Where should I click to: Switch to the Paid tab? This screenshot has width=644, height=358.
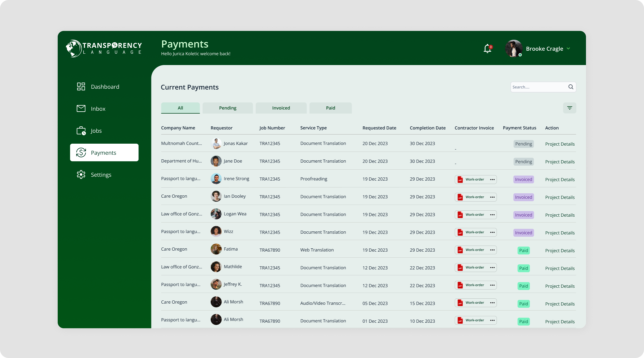(x=331, y=108)
